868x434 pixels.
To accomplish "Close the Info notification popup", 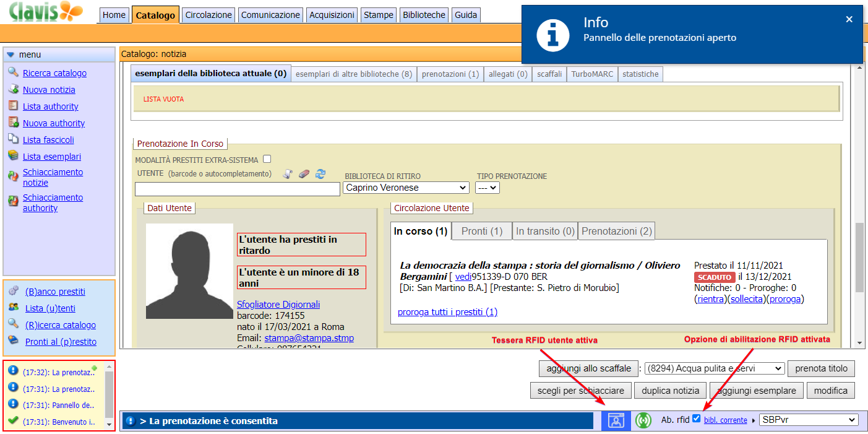I will pyautogui.click(x=849, y=19).
